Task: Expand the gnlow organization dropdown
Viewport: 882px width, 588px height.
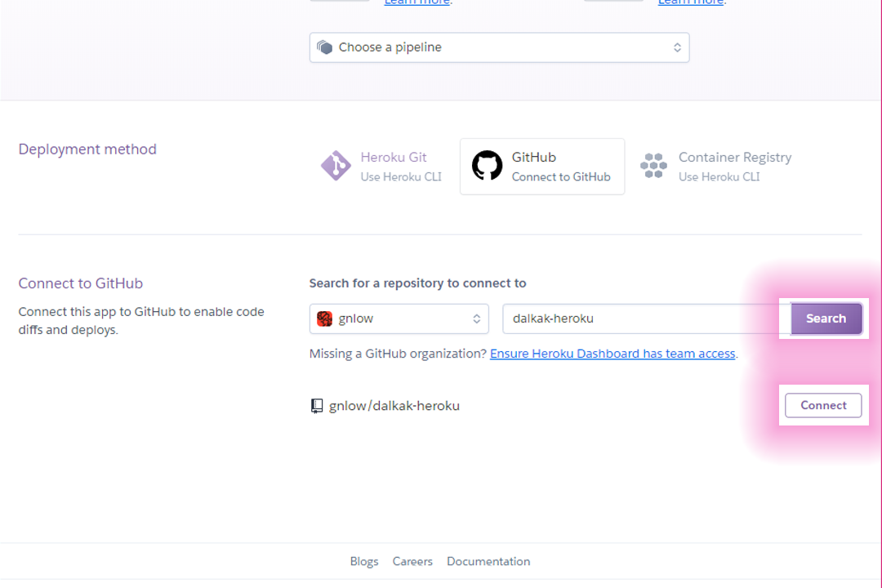Action: coord(399,318)
